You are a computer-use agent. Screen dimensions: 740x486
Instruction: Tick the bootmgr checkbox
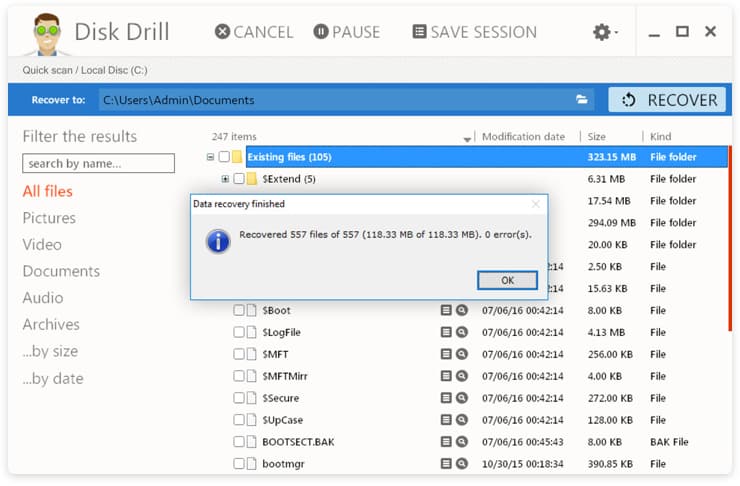[x=239, y=463]
